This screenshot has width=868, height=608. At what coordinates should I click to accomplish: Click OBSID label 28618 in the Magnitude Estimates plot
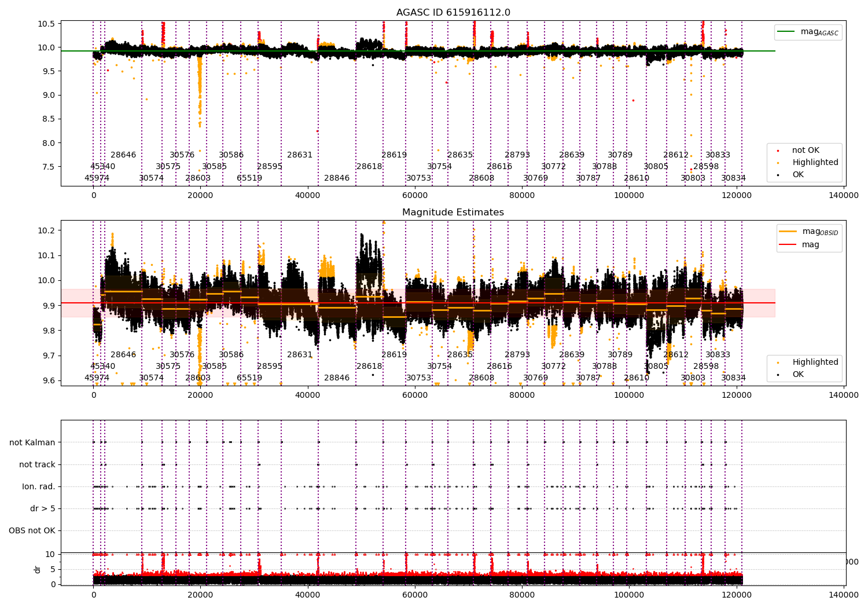pyautogui.click(x=369, y=366)
